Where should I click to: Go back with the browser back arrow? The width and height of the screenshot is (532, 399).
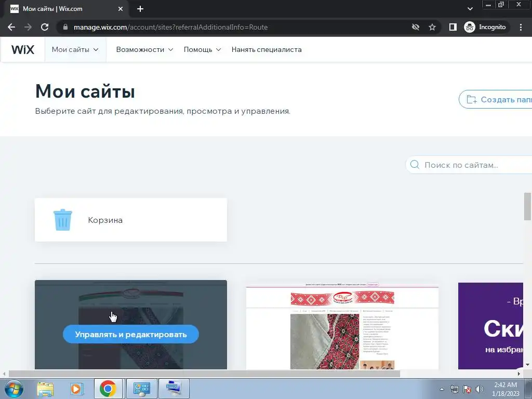(11, 27)
